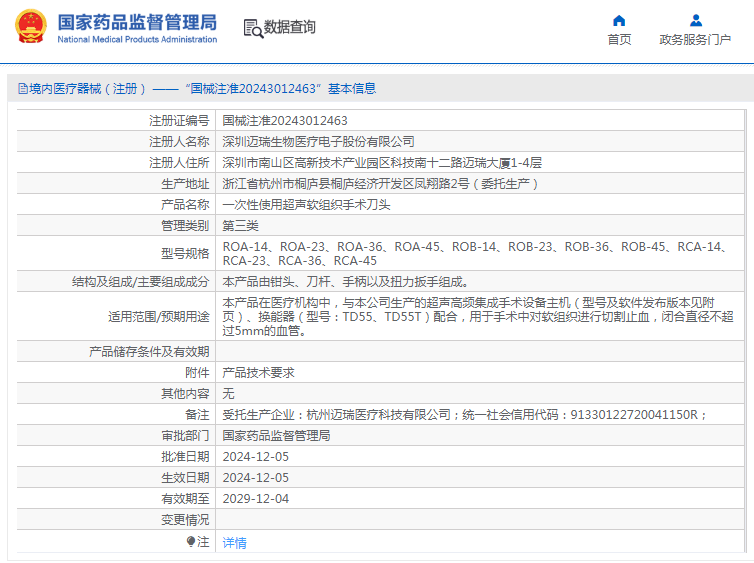Click expiry date 2029-12-04
Screen dimensions: 754x563
click(x=255, y=499)
